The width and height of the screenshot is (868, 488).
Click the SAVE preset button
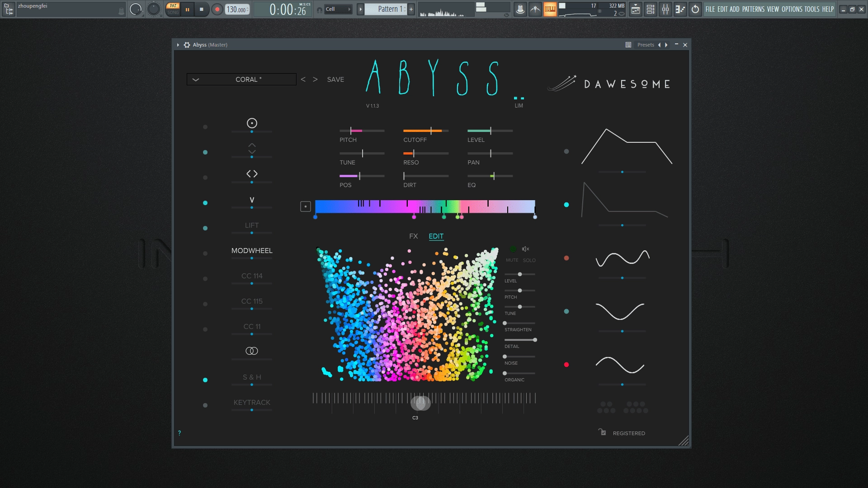point(335,79)
